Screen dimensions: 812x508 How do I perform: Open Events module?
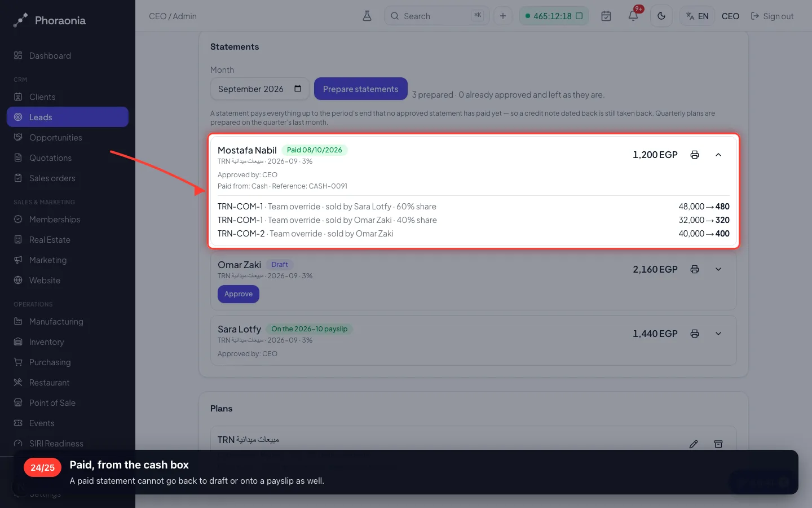coord(68,423)
